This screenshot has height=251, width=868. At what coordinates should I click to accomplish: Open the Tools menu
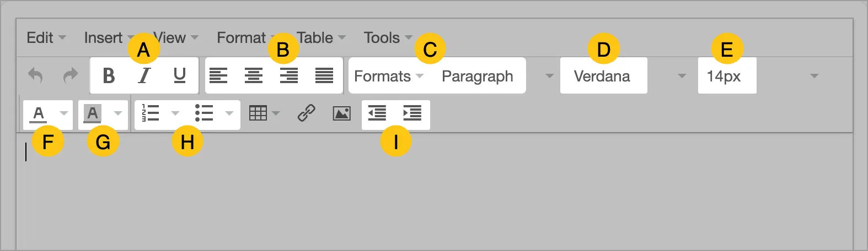[388, 37]
